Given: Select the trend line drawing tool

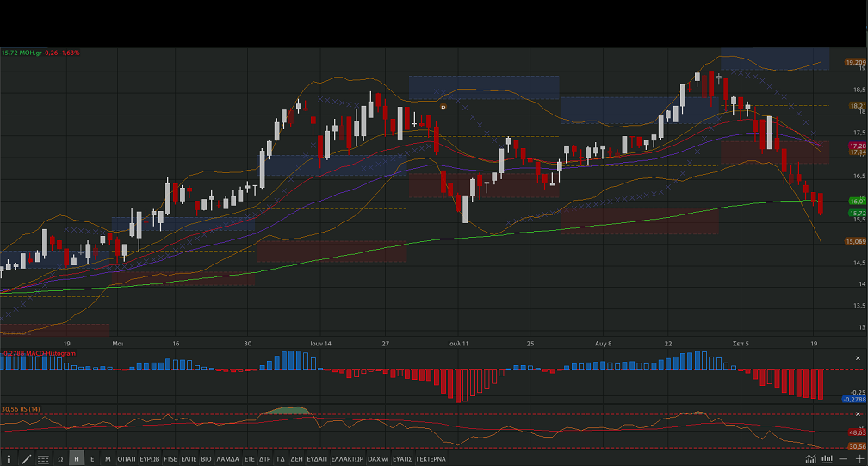Looking at the screenshot, I should pyautogui.click(x=26, y=459).
